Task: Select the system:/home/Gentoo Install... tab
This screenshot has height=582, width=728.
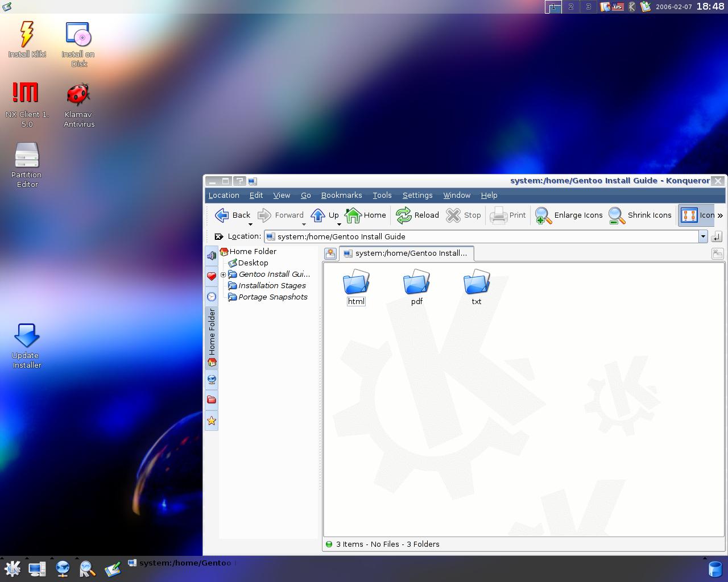Action: 406,253
